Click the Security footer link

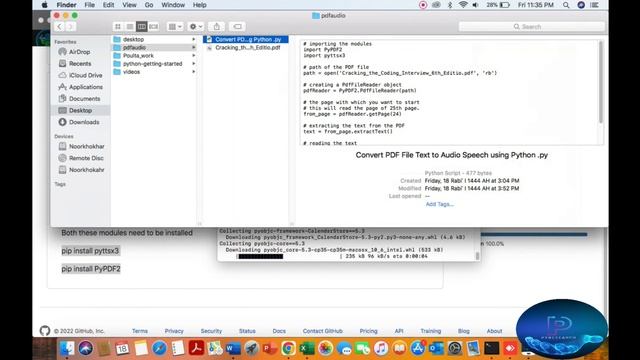click(211, 331)
